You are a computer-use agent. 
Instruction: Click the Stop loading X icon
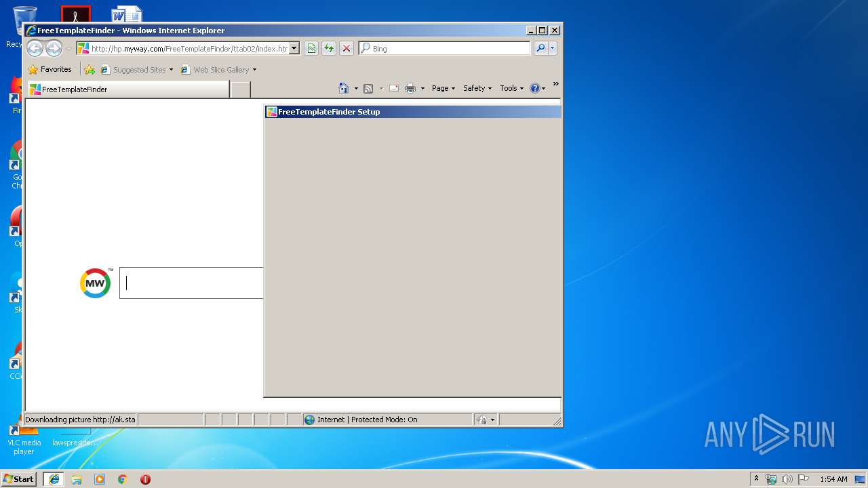347,48
